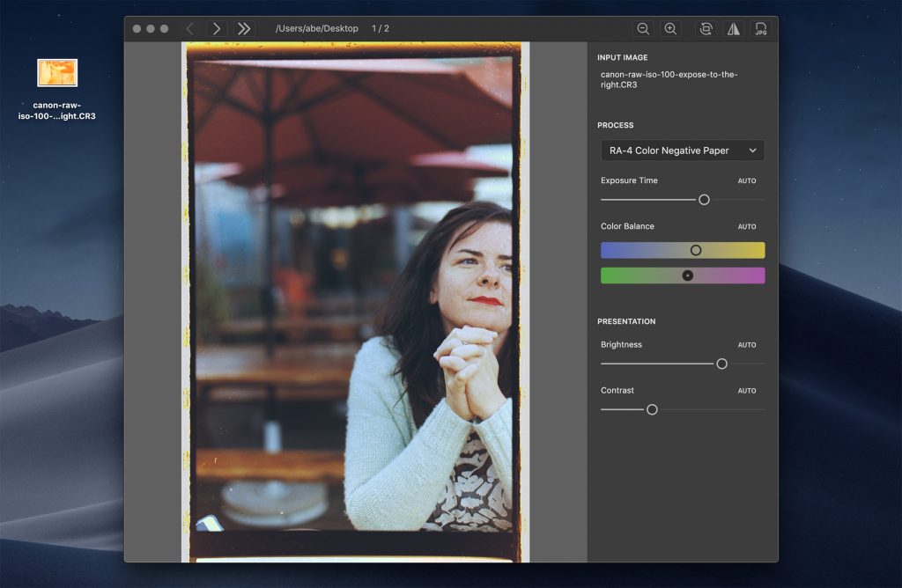Click the Contrast slider handle
The width and height of the screenshot is (902, 588).
(652, 410)
